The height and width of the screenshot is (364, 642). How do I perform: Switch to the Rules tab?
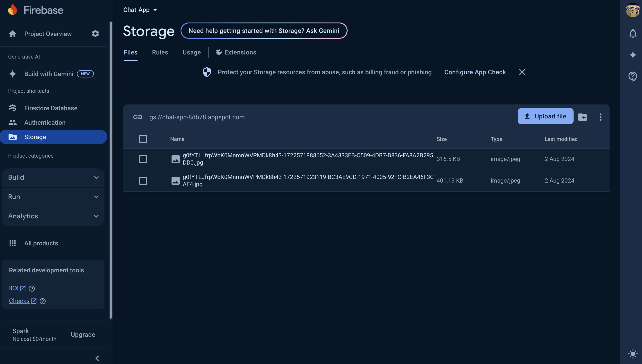[x=160, y=52]
